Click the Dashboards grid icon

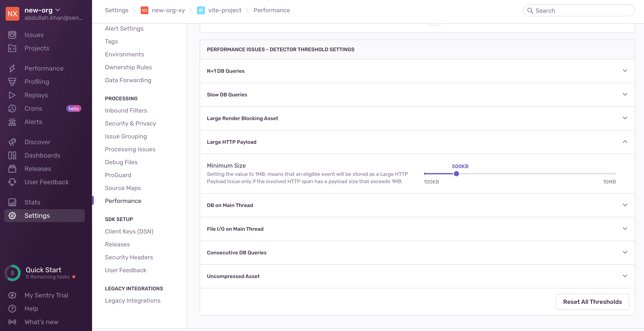tap(12, 155)
